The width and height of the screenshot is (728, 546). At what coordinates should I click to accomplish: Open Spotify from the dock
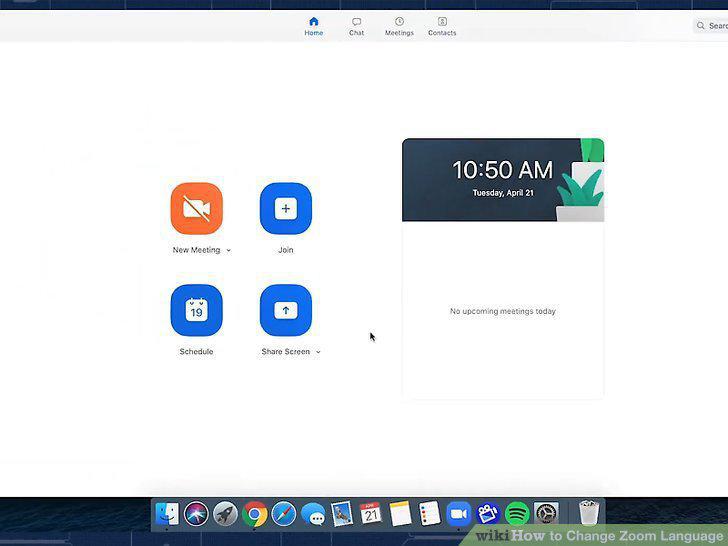517,514
